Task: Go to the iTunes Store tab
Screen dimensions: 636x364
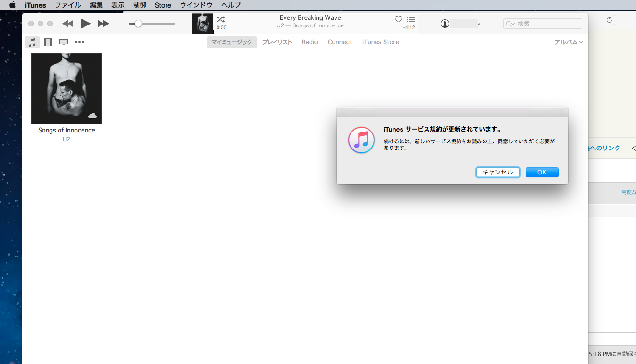Action: point(381,42)
